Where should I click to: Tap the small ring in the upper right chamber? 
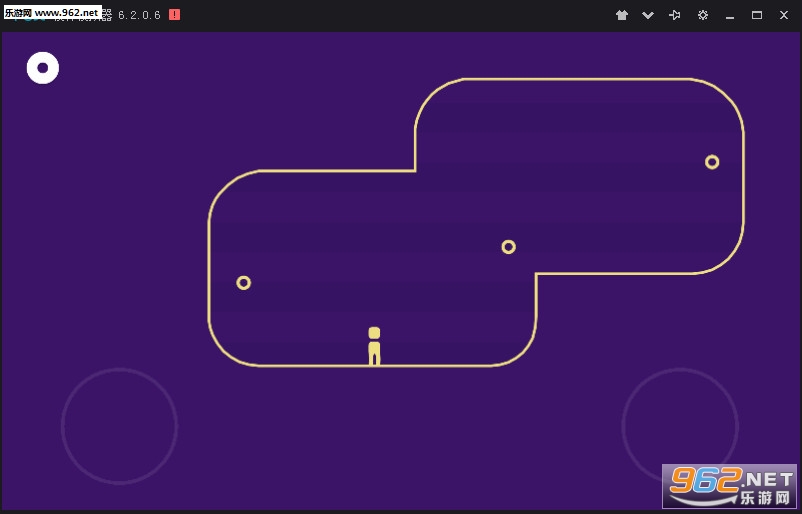pyautogui.click(x=712, y=162)
